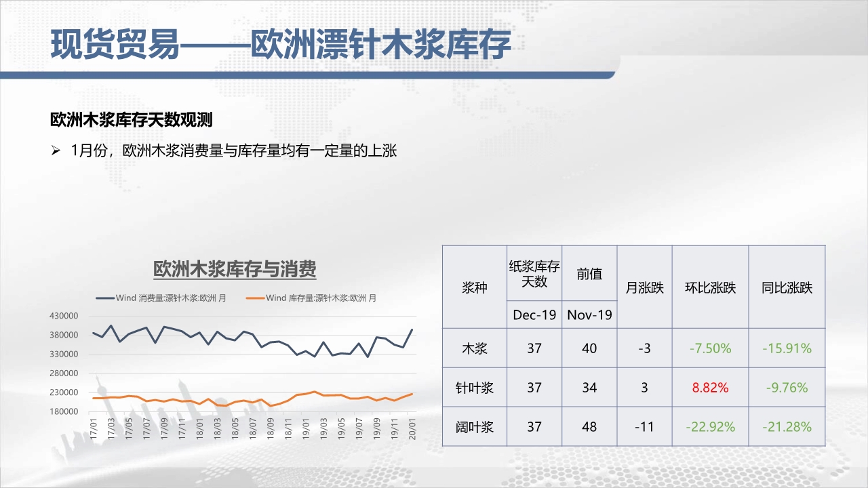Viewport: 868px width, 488px height.
Task: Click x-axis label 20/01
Action: coord(412,430)
